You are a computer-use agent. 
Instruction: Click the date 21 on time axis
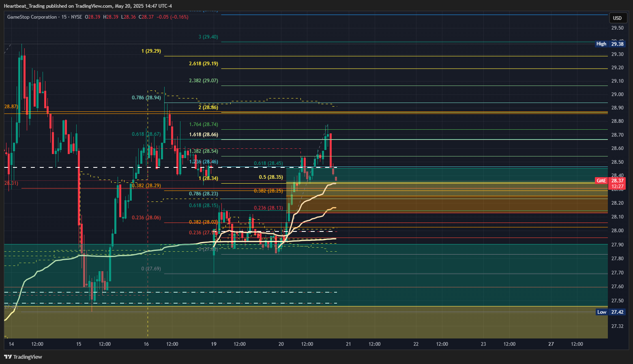pyautogui.click(x=348, y=344)
